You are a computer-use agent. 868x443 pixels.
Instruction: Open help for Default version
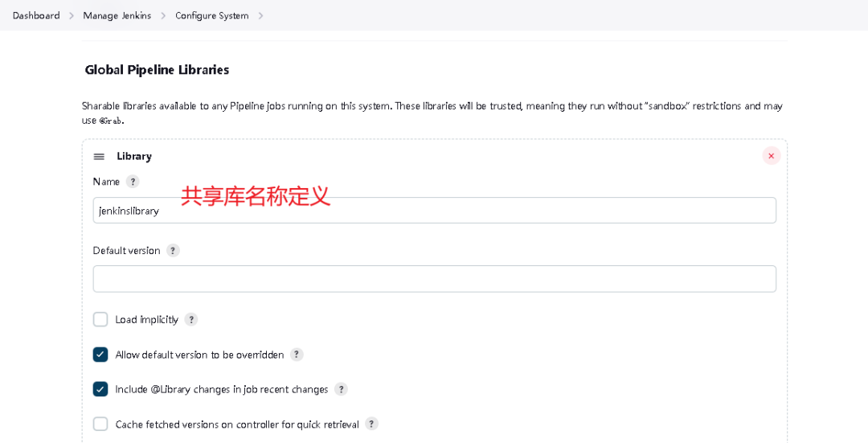coord(174,250)
